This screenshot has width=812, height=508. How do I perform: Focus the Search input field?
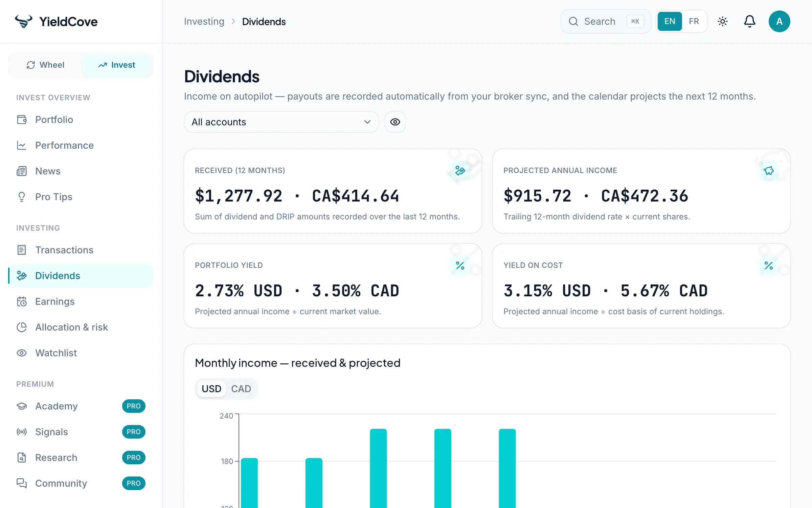[606, 21]
